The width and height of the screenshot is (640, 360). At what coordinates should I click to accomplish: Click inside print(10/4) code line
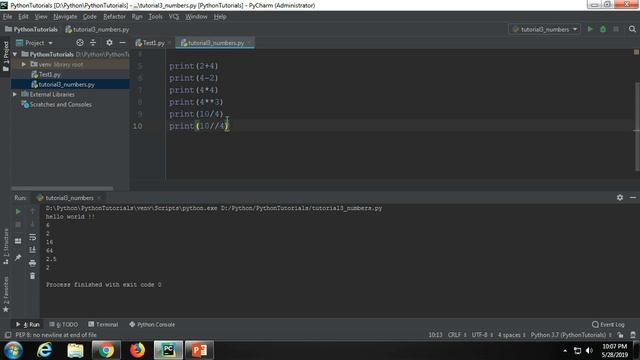[196, 114]
